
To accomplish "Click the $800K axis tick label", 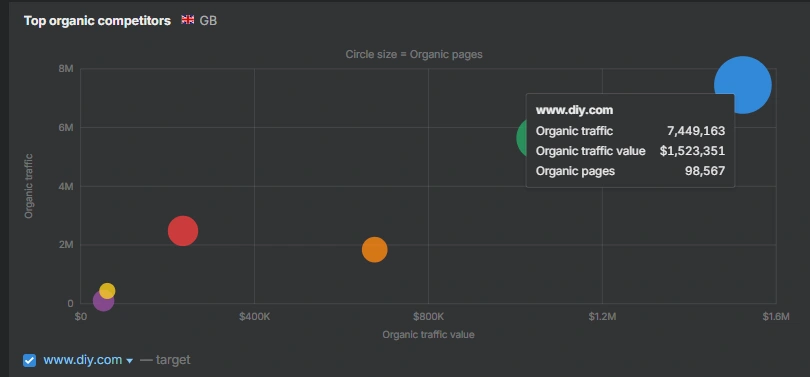I will click(x=428, y=317).
